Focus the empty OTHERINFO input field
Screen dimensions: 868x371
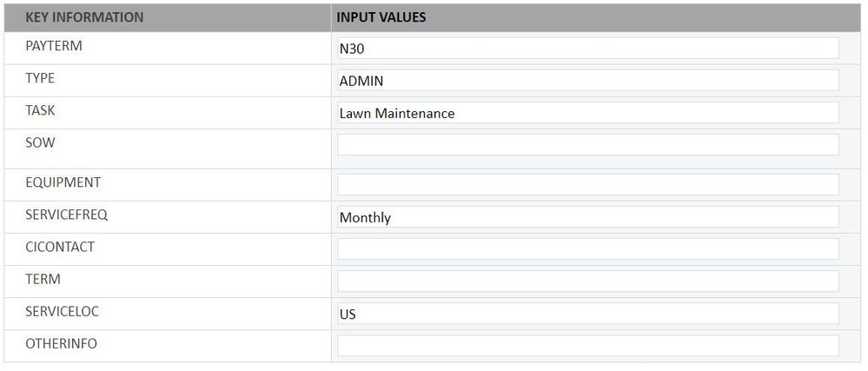[587, 346]
